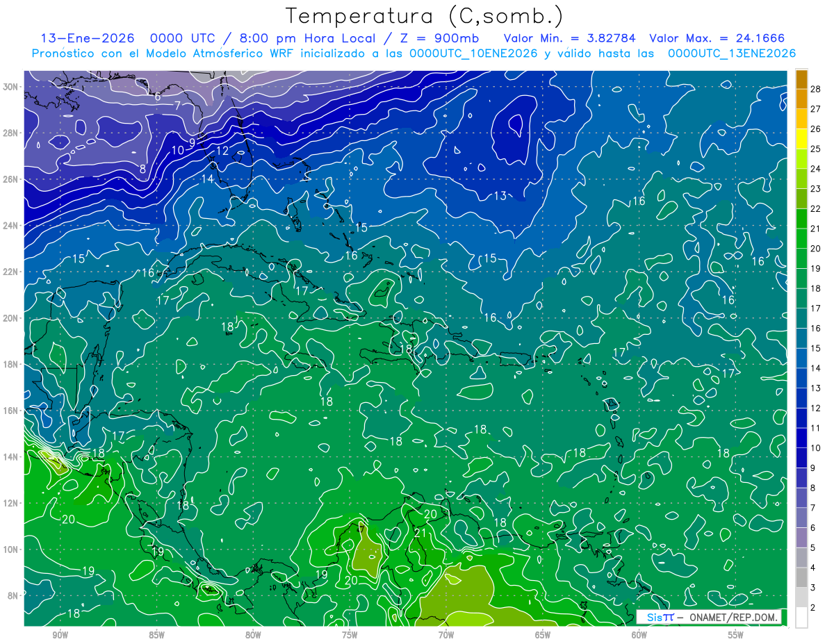Click the longitude axis label "90W"
The height and width of the screenshot is (644, 834).
click(x=60, y=635)
